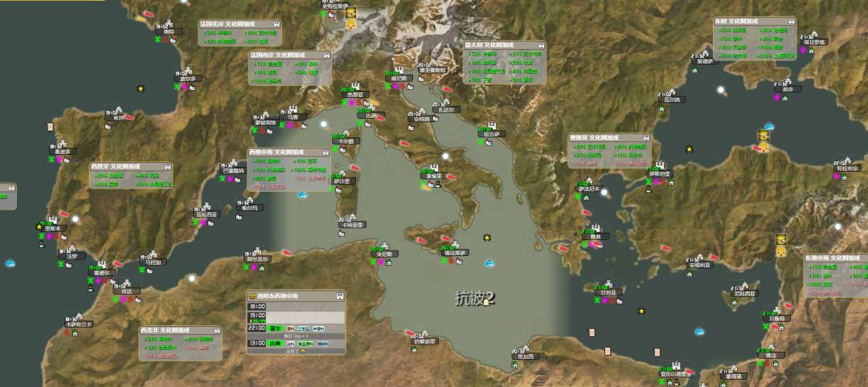The image size is (868, 387).
Task: Select the 塞维尔 city label
Action: tap(101, 272)
